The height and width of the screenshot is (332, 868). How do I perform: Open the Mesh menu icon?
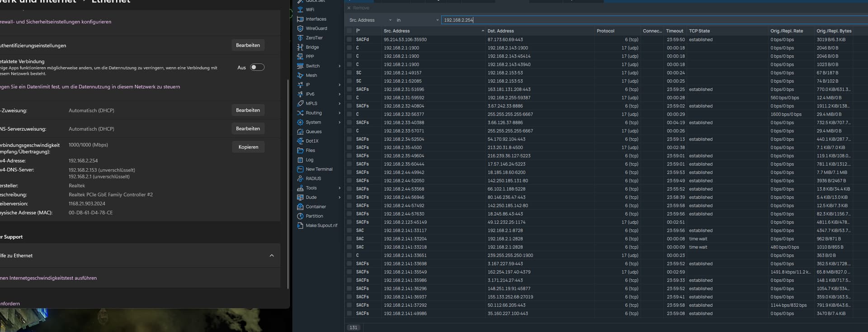(300, 76)
